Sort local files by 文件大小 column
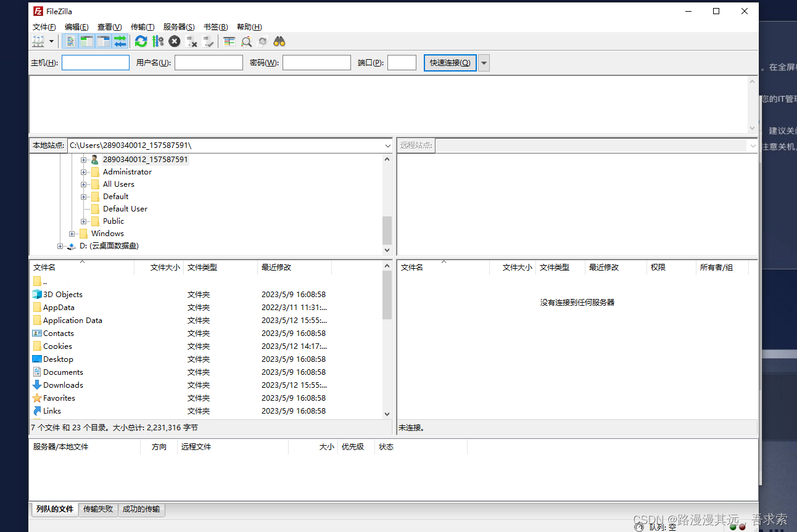The width and height of the screenshot is (797, 532). point(159,268)
